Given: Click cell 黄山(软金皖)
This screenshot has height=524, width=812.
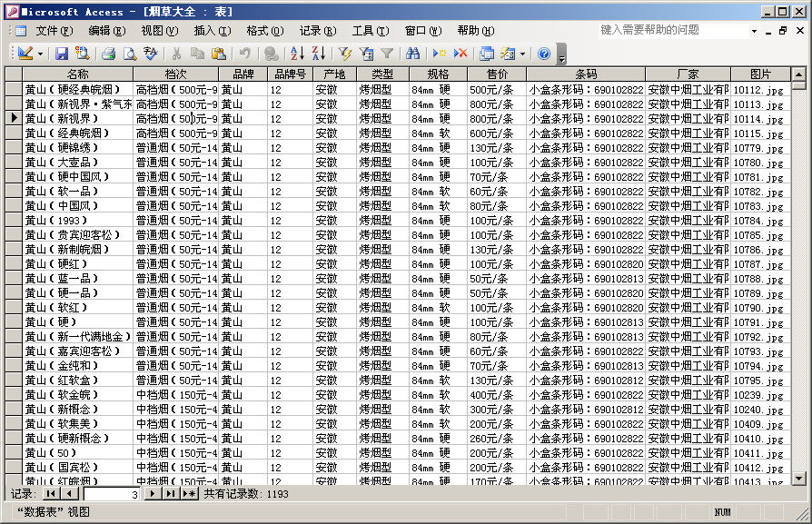Looking at the screenshot, I should [78, 394].
